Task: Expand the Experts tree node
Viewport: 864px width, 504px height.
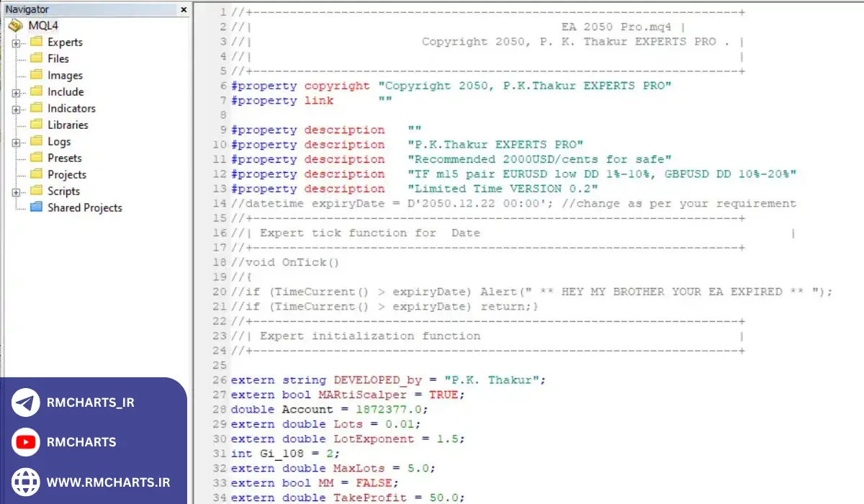Action: click(x=16, y=42)
